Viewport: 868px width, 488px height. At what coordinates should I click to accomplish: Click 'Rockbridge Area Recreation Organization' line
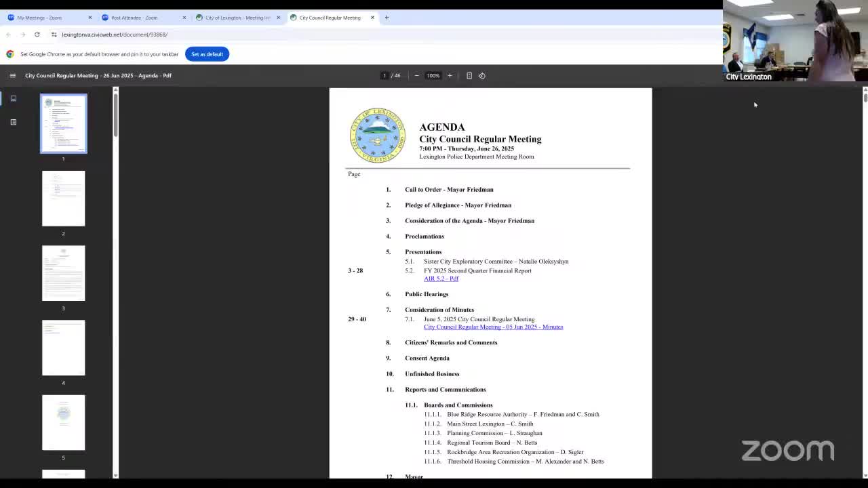515,452
